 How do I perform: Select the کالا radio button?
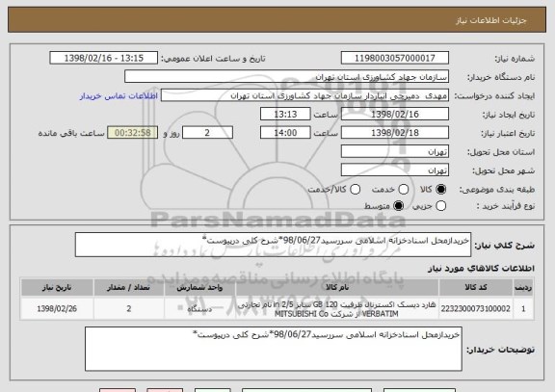[x=440, y=190]
